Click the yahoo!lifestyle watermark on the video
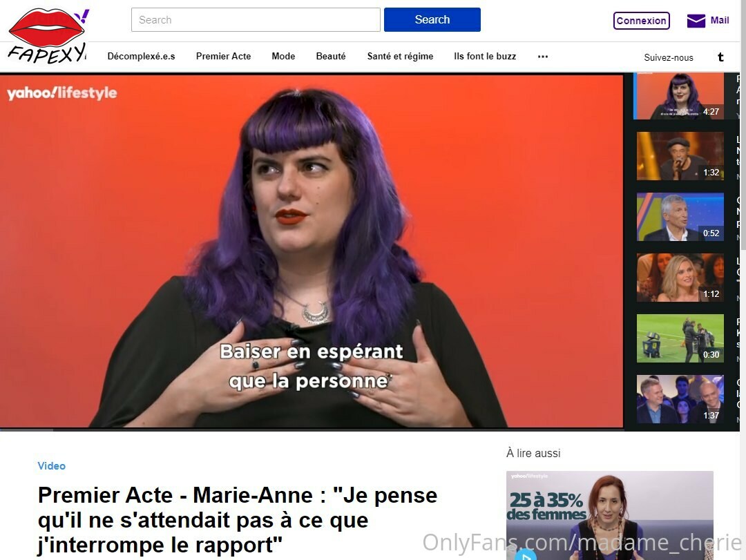Screen dimensions: 746x560 [x=62, y=93]
